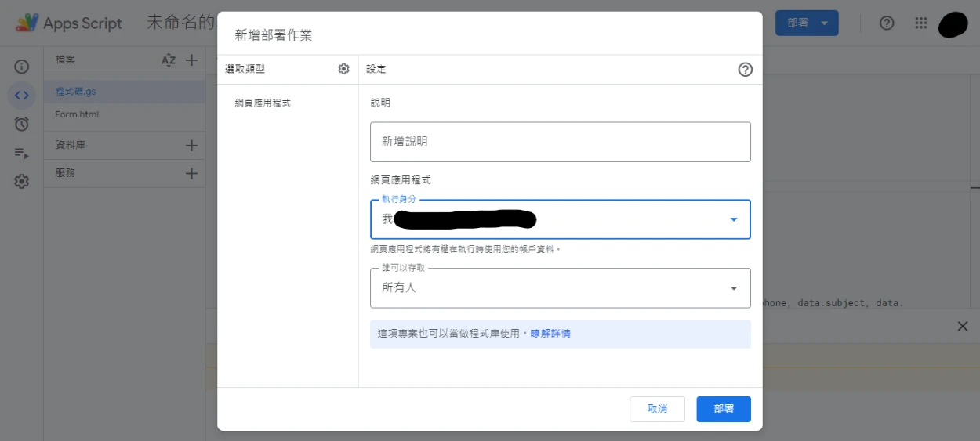Click the 取消 button
980x441 pixels.
657,409
